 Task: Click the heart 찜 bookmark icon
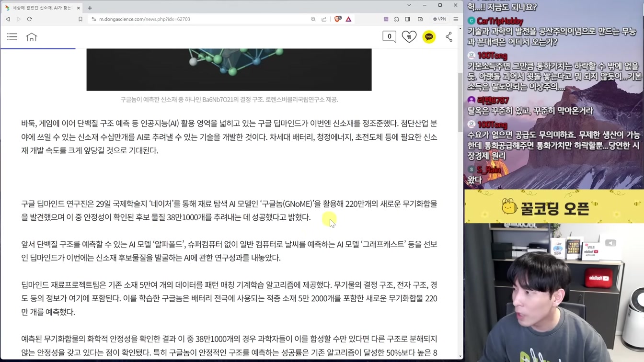click(409, 36)
